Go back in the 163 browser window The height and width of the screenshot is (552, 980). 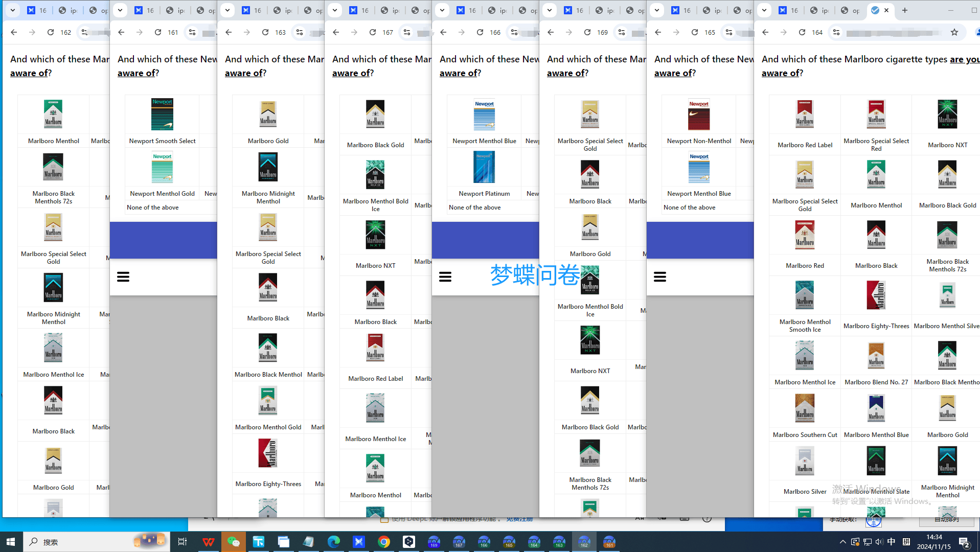pos(229,32)
